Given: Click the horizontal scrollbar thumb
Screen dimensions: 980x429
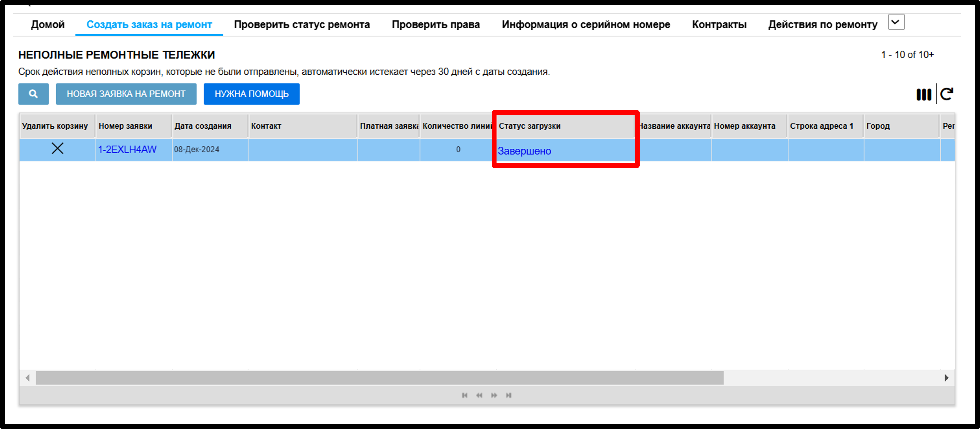Looking at the screenshot, I should pos(380,378).
